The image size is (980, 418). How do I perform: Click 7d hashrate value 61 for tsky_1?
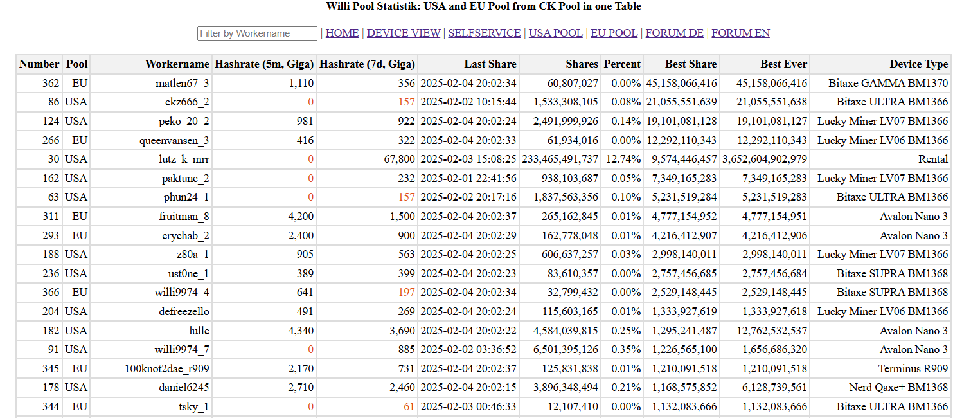(409, 406)
